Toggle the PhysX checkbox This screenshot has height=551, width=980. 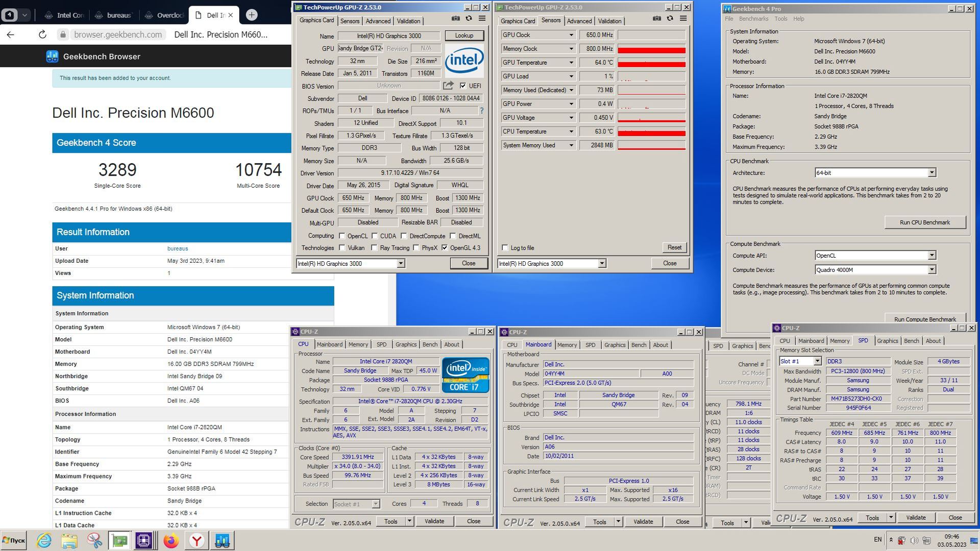pyautogui.click(x=416, y=248)
